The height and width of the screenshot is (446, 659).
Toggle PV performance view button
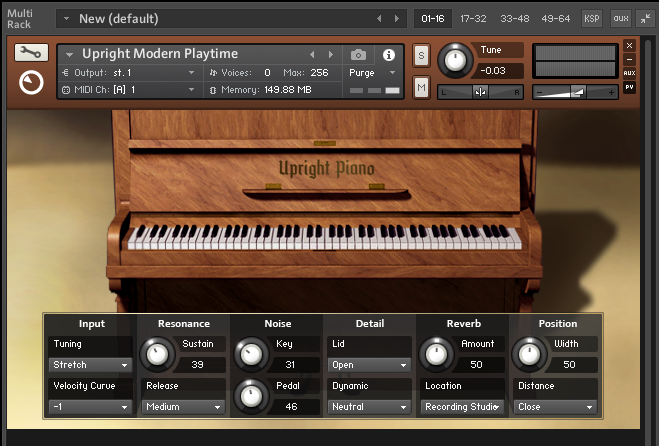pos(629,87)
